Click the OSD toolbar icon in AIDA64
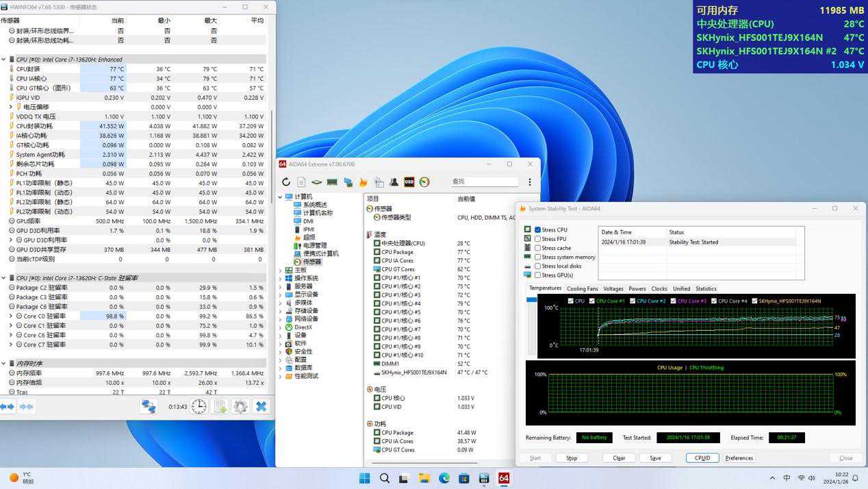Image resolution: width=868 pixels, height=489 pixels. pyautogui.click(x=409, y=182)
